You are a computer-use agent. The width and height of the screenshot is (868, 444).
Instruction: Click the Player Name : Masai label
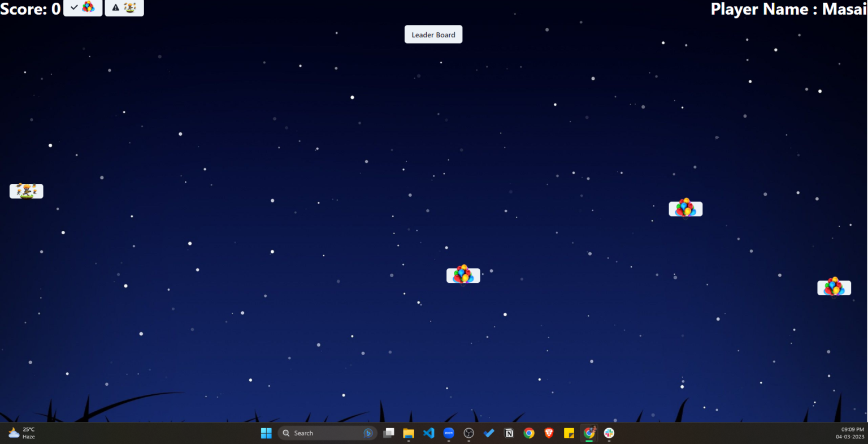point(787,9)
